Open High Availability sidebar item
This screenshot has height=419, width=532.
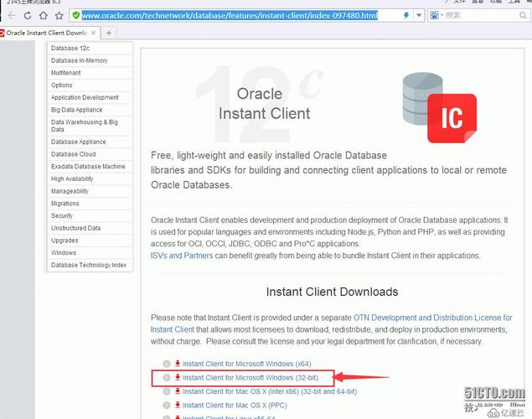coord(90,178)
